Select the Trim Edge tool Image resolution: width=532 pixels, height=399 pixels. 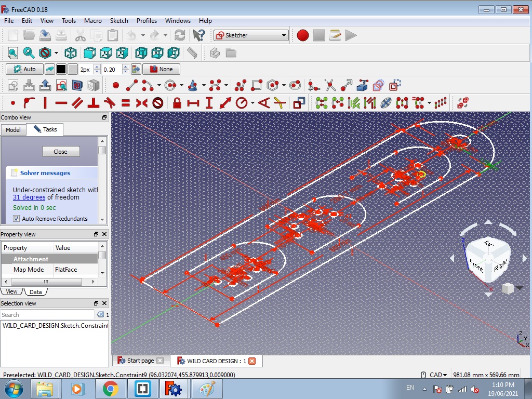(330, 86)
